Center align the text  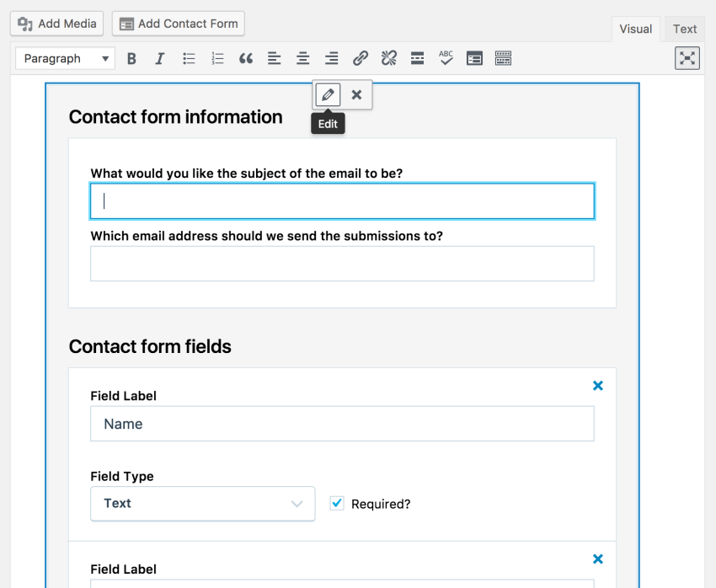(302, 58)
